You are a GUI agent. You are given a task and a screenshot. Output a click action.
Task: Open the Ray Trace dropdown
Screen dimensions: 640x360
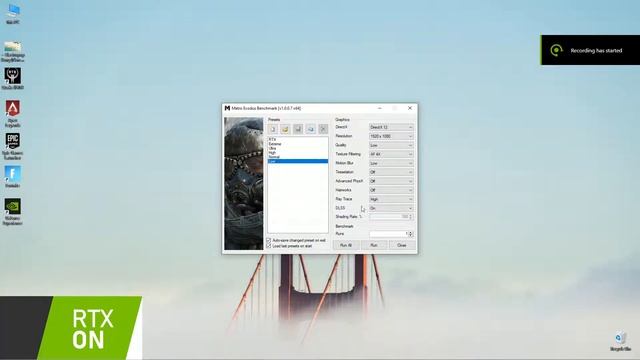391,199
